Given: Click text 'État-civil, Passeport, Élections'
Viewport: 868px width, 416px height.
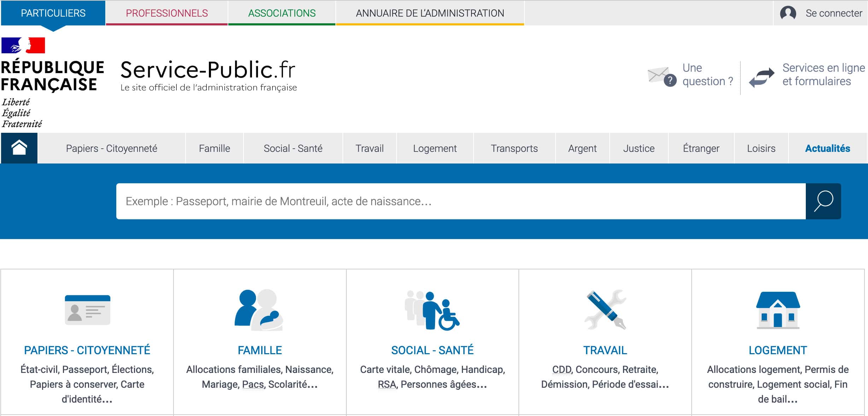Looking at the screenshot, I should pos(86,369).
